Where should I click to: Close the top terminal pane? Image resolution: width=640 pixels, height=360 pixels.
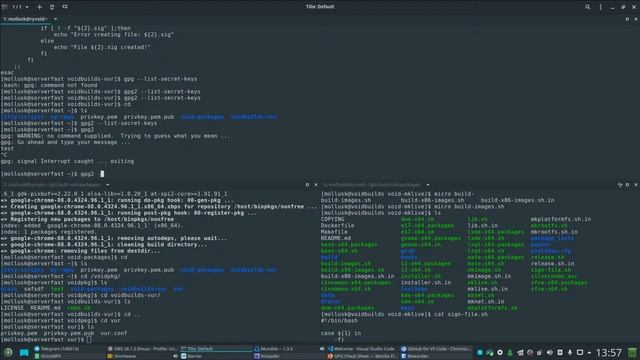(x=636, y=19)
